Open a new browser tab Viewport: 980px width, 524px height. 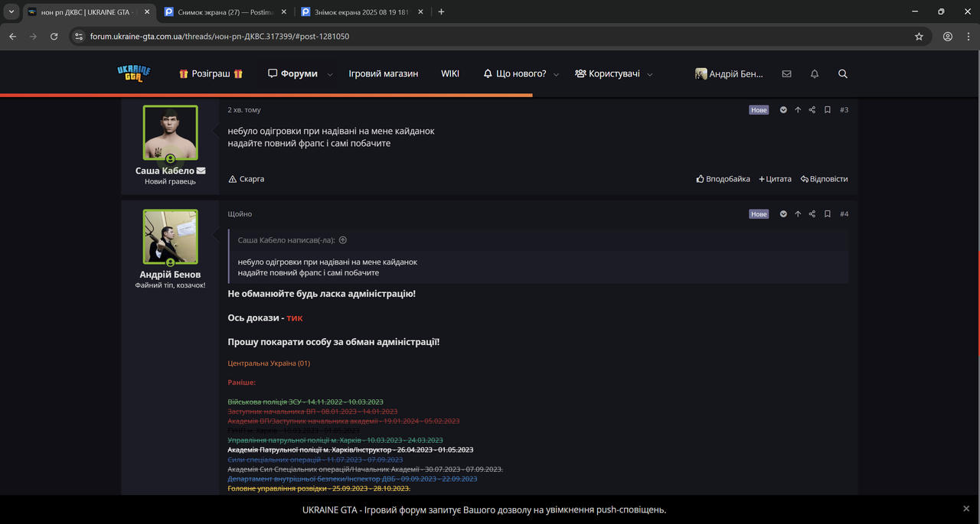441,11
